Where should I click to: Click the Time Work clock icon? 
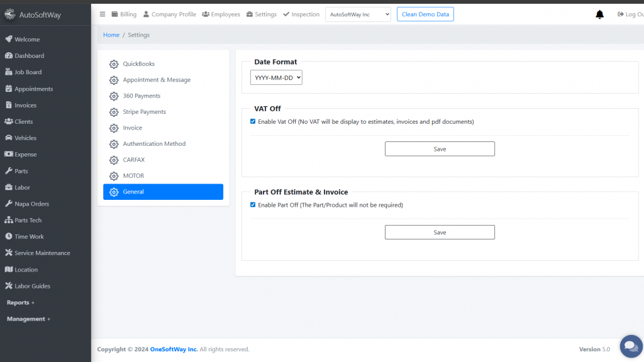pos(9,236)
